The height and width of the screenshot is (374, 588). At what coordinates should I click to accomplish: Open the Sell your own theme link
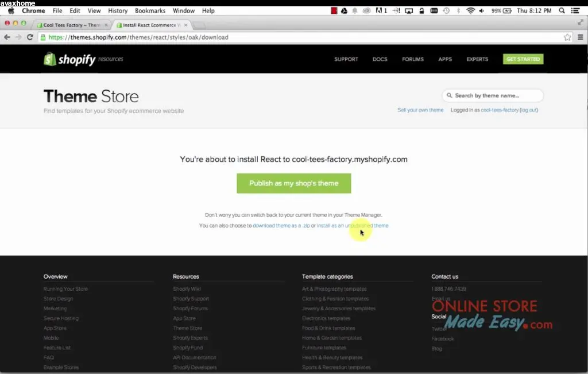coord(420,110)
